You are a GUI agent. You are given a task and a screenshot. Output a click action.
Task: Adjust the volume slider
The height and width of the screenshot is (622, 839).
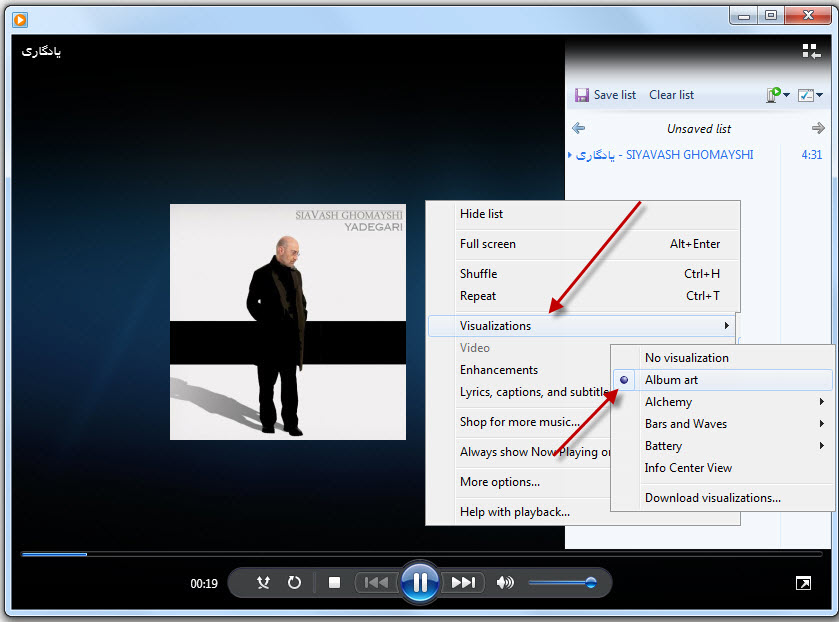pos(562,582)
